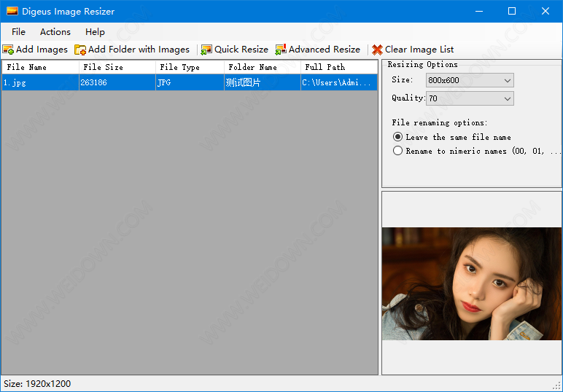This screenshot has height=392, width=563.
Task: Select 'Rename to numeric names' radio button
Action: [397, 151]
